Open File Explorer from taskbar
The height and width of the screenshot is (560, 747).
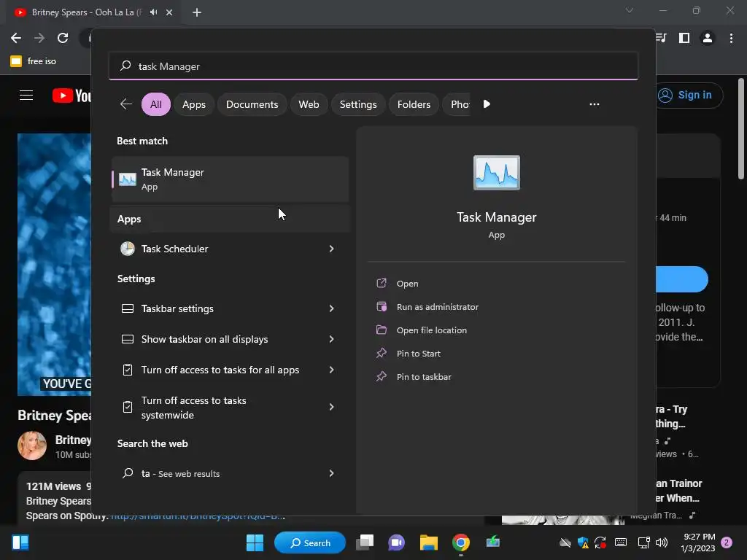point(428,542)
